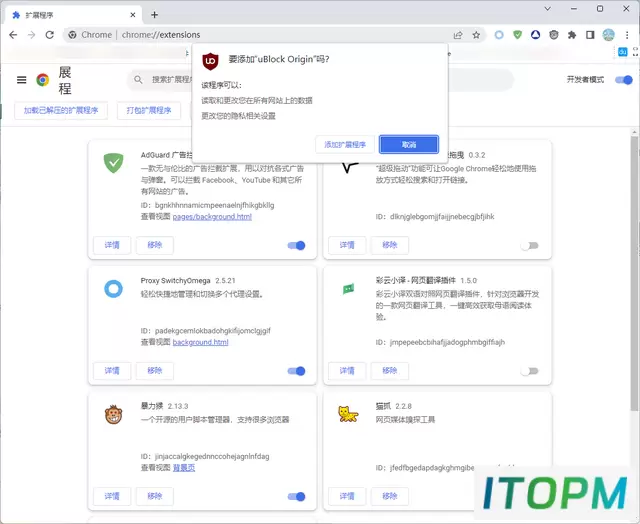Click the yellow cat extension icon
Screen dimensions: 640x524
coord(348,414)
